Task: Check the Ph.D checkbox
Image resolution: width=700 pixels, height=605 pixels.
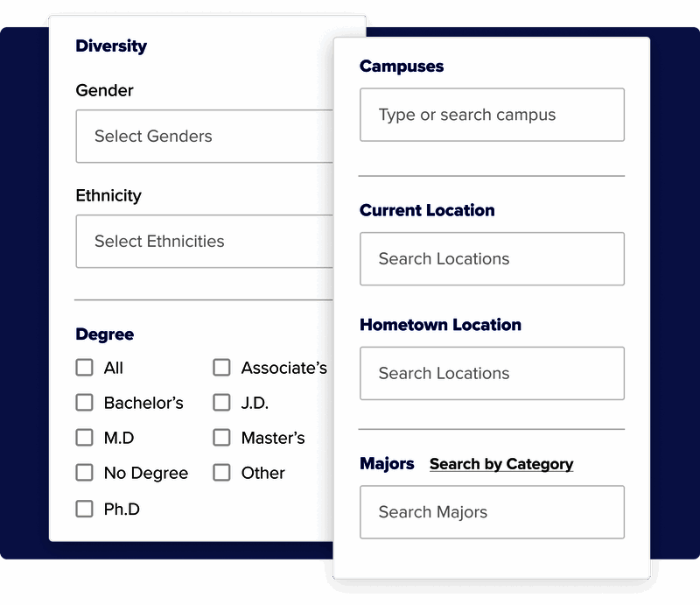Action: point(84,508)
